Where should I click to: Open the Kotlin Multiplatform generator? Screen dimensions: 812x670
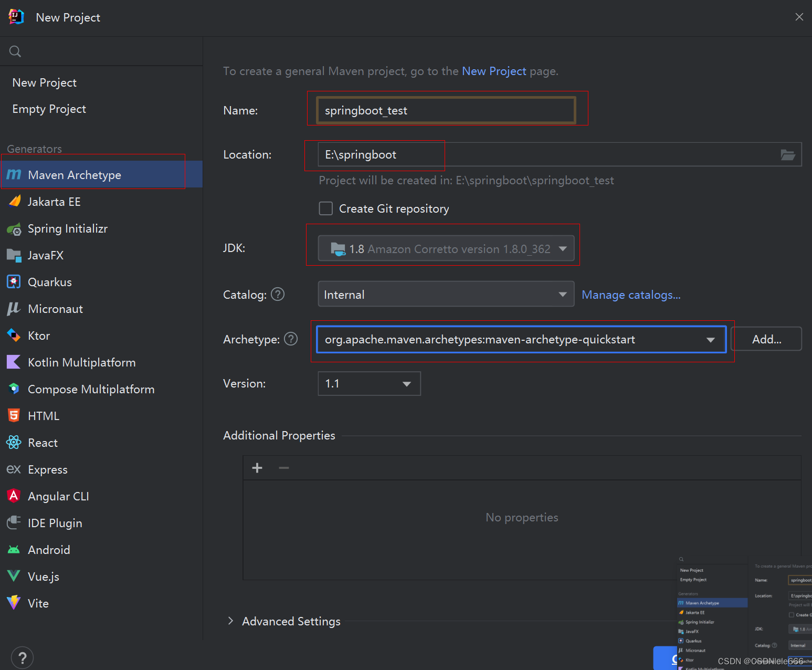pos(82,362)
